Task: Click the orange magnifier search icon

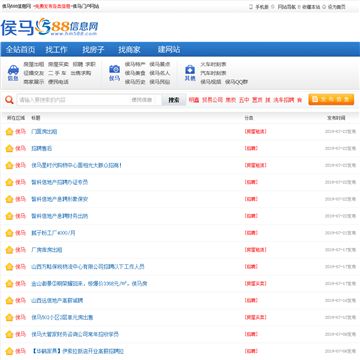Action: pos(9,100)
